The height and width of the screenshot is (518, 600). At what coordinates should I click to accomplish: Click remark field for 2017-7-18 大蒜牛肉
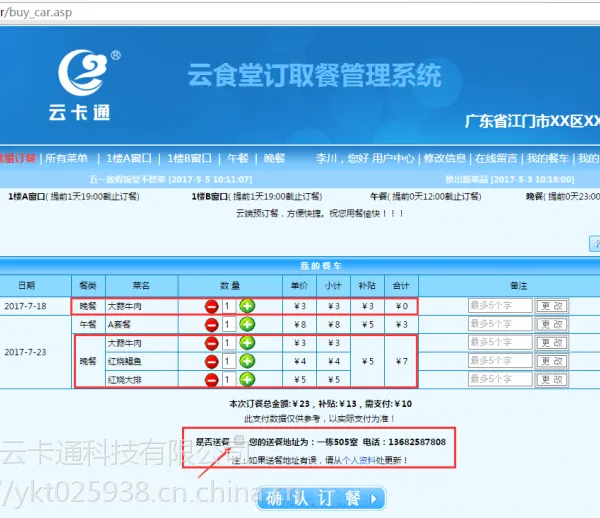click(x=500, y=306)
